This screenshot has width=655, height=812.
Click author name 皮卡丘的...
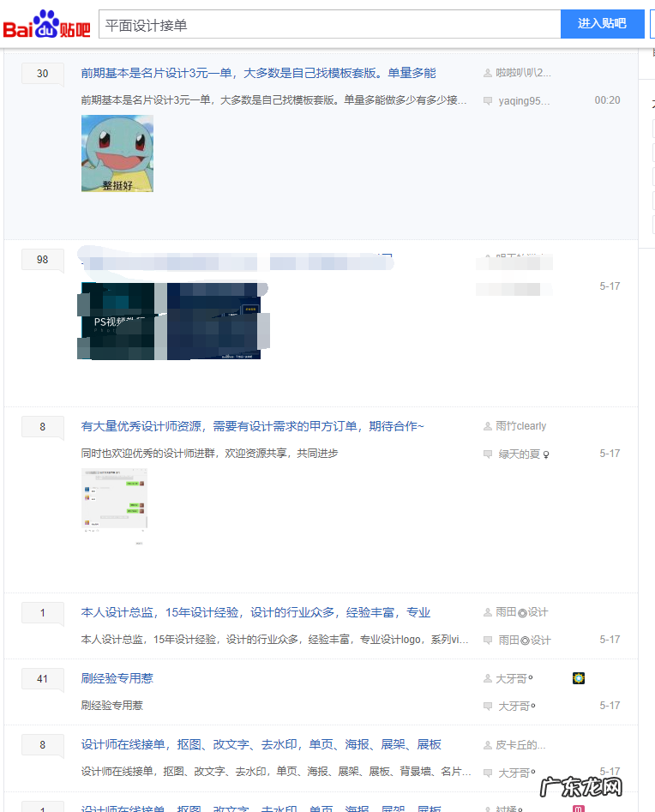(x=520, y=745)
